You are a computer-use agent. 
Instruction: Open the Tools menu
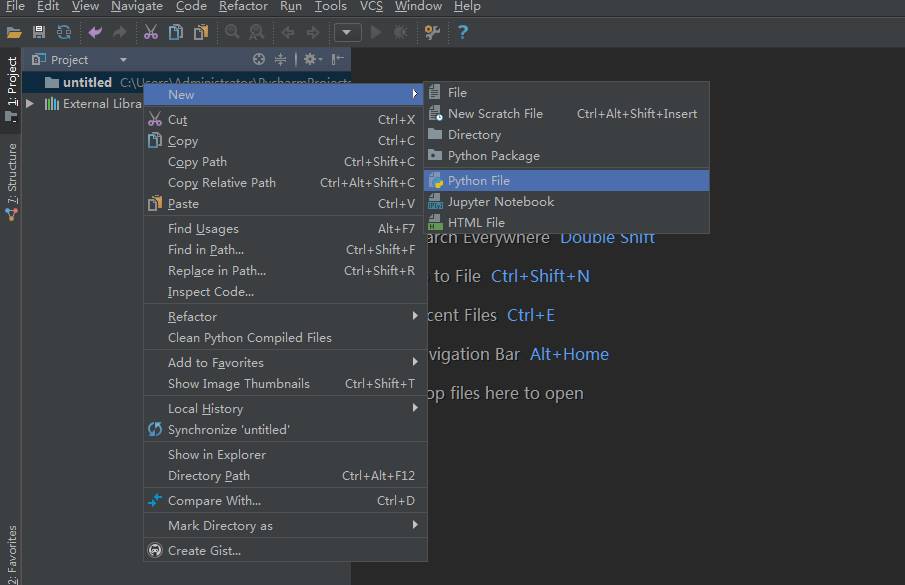tap(330, 6)
